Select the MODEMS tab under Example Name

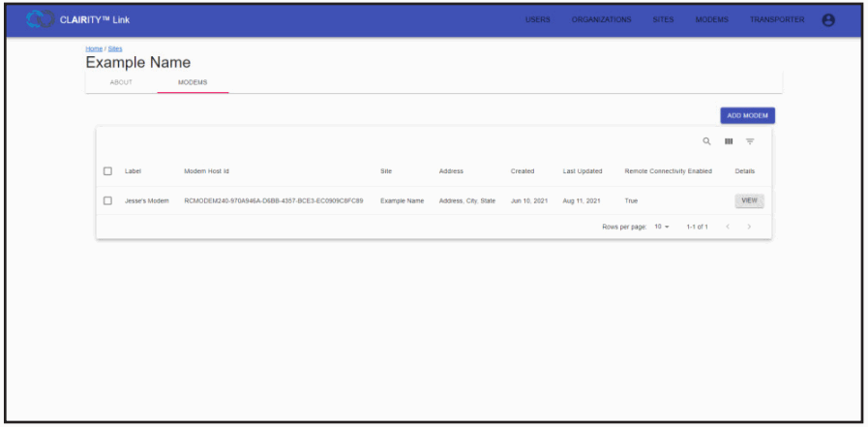pos(193,82)
